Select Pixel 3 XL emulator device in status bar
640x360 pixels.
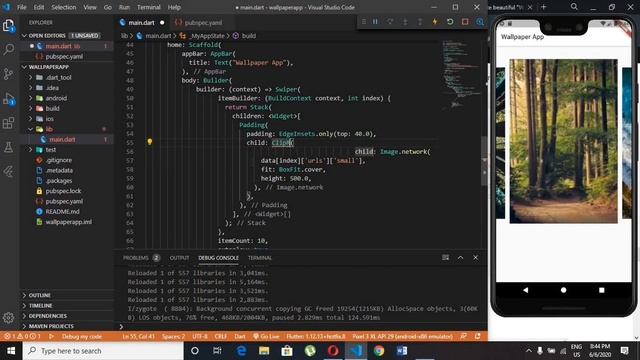click(402, 337)
